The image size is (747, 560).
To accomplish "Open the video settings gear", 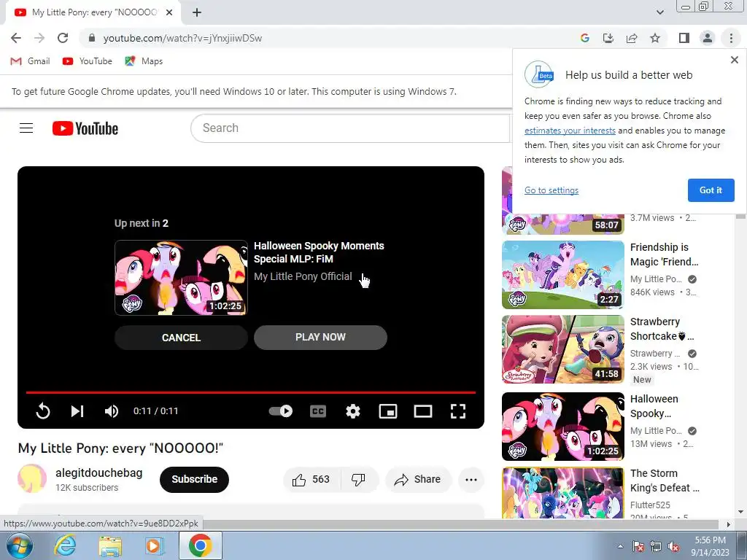I will coord(352,411).
